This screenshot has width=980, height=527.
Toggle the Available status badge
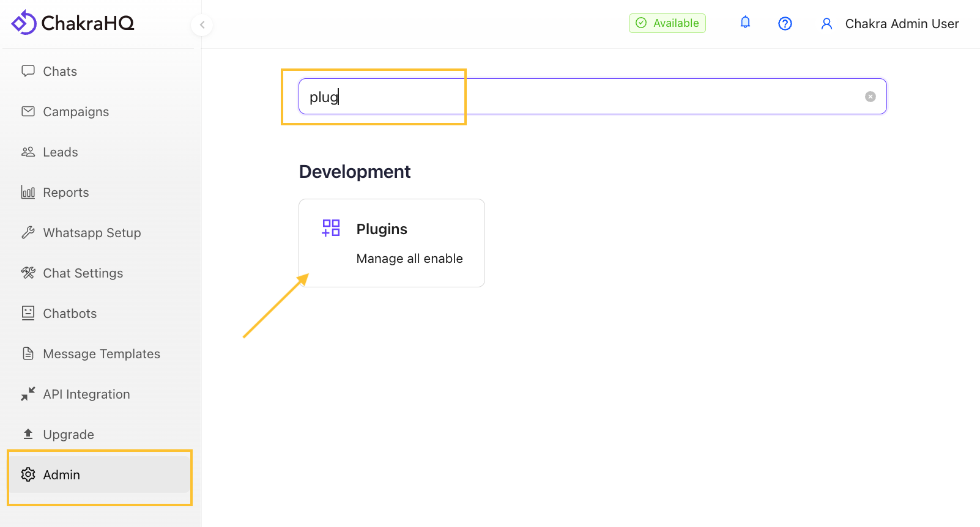(x=667, y=23)
